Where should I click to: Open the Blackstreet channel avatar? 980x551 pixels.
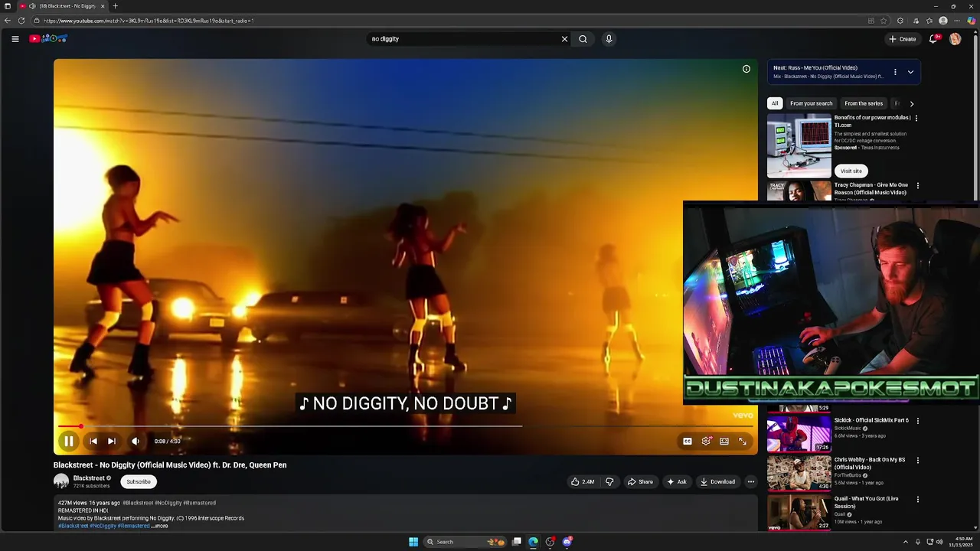coord(61,481)
